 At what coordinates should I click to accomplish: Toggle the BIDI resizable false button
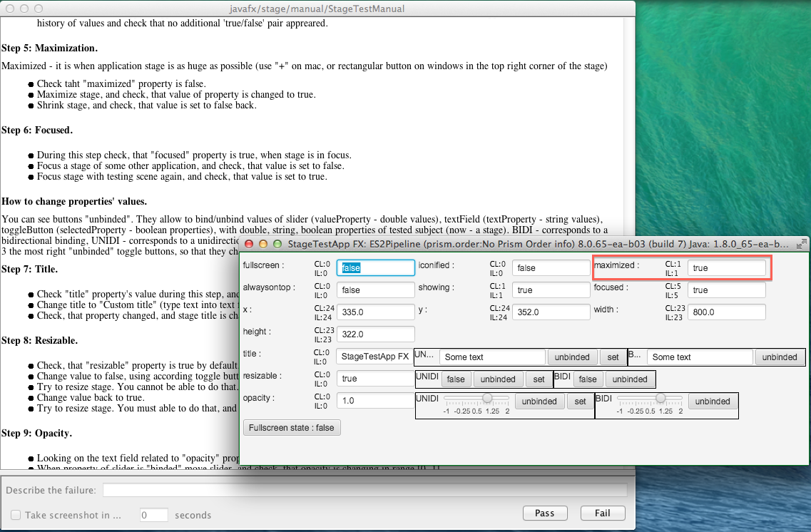[588, 379]
